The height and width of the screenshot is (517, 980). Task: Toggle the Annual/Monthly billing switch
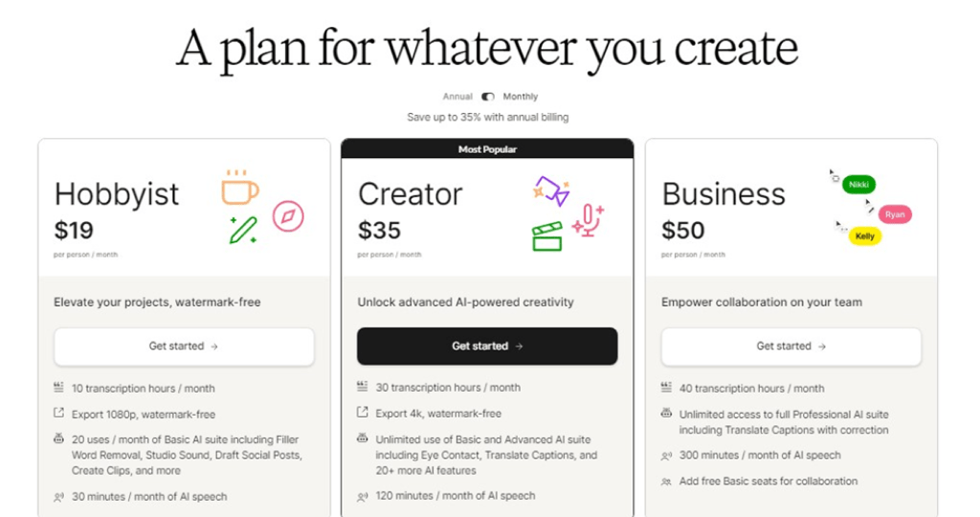coord(488,97)
